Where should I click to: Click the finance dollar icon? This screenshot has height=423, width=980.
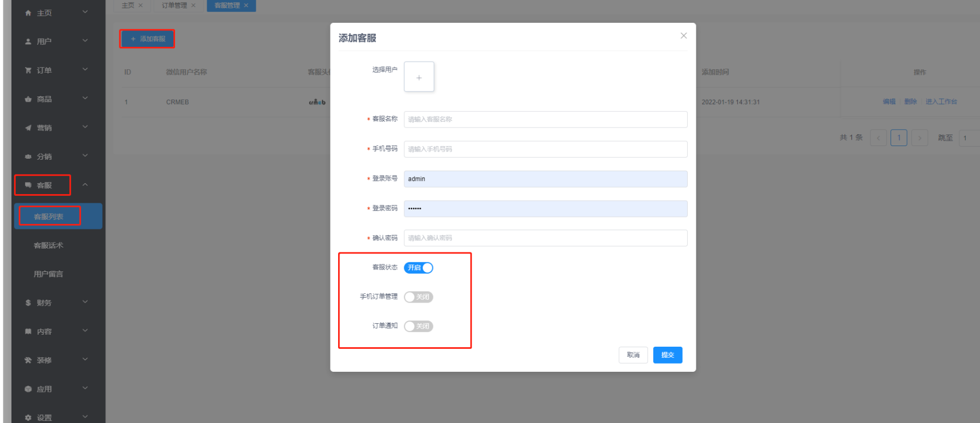coord(28,303)
